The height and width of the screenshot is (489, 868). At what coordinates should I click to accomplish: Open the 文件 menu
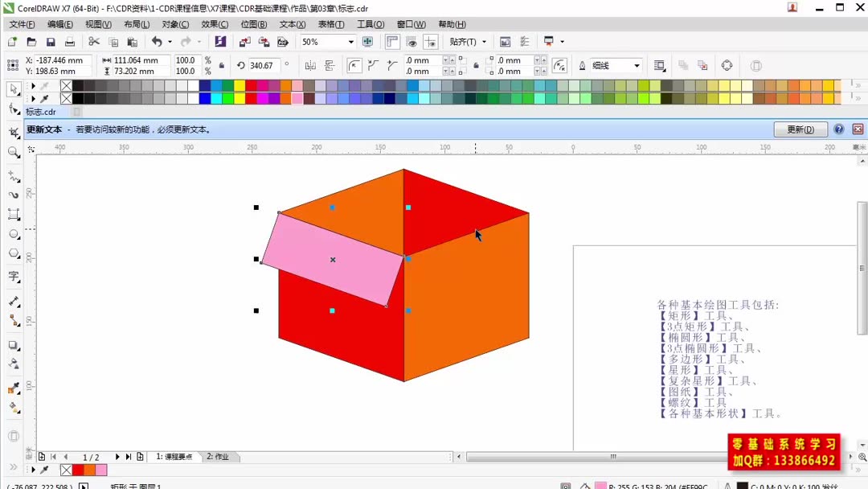[21, 24]
